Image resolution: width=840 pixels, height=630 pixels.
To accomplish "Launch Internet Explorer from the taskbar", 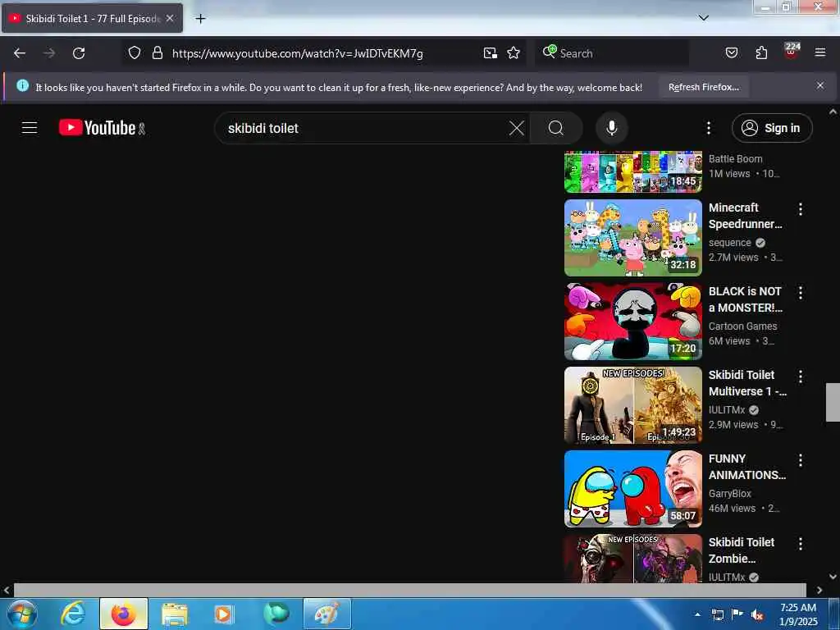I will tap(73, 614).
